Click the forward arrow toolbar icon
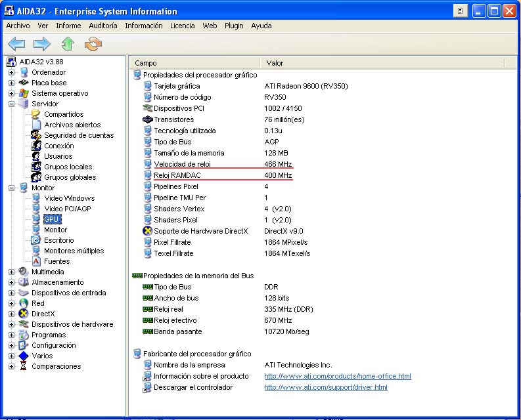Screen dimensions: 521x420 tap(42, 44)
